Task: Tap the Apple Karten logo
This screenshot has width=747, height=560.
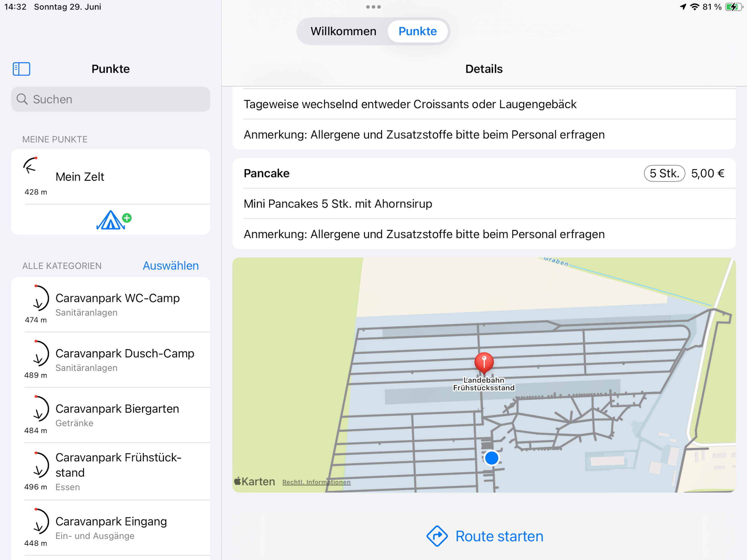Action: coord(255,481)
